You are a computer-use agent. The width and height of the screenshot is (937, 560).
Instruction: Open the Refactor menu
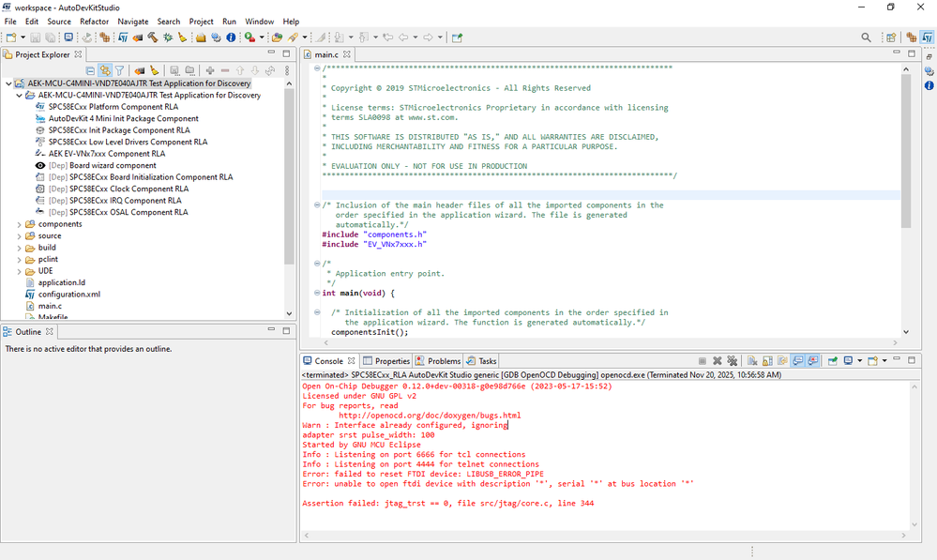(x=94, y=21)
